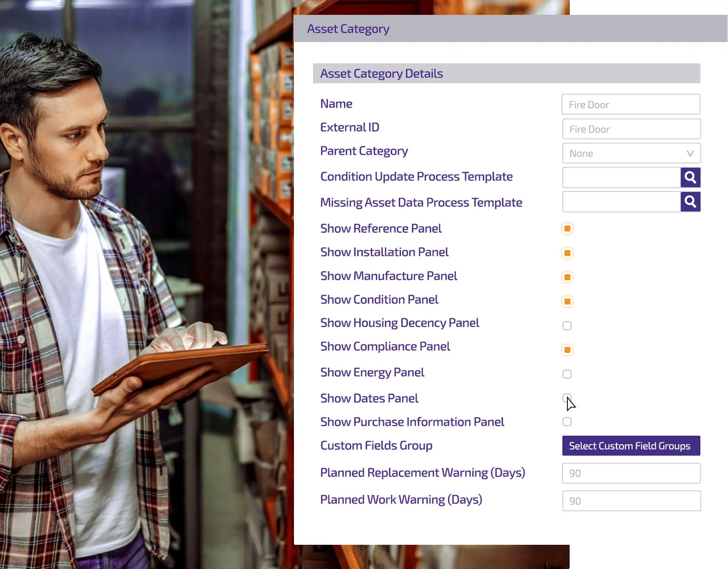The width and height of the screenshot is (728, 569).
Task: Edit Planned Replacement Warning days field
Action: pos(632,473)
